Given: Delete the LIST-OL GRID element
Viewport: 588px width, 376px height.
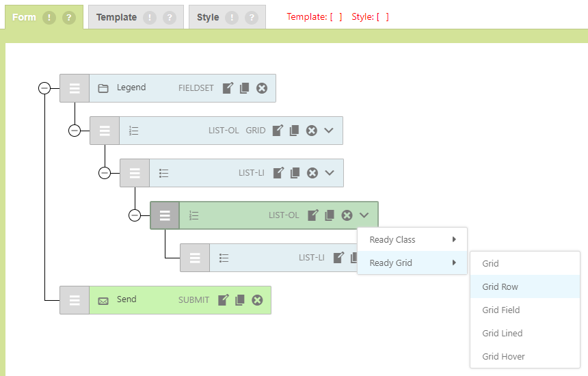Looking at the screenshot, I should point(312,131).
